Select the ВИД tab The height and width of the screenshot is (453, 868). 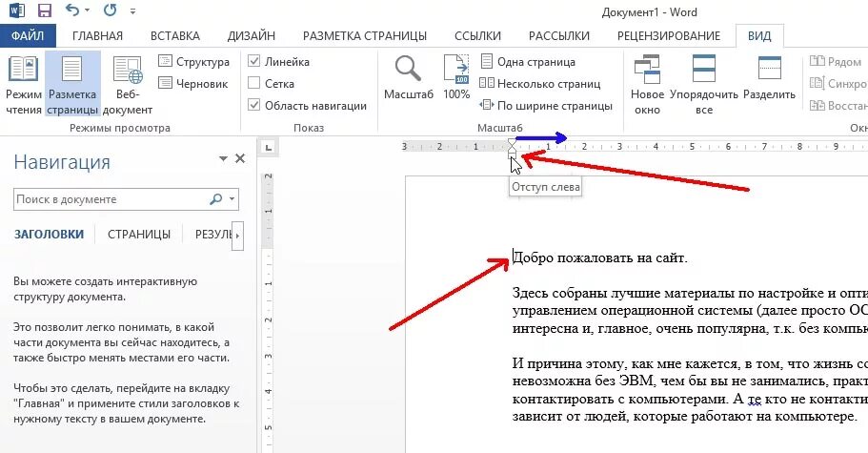pos(759,36)
